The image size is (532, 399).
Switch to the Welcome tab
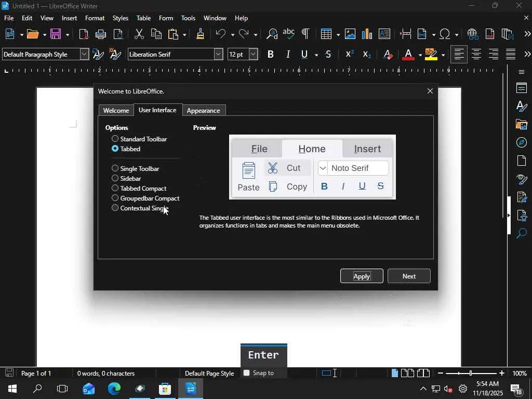coord(116,111)
